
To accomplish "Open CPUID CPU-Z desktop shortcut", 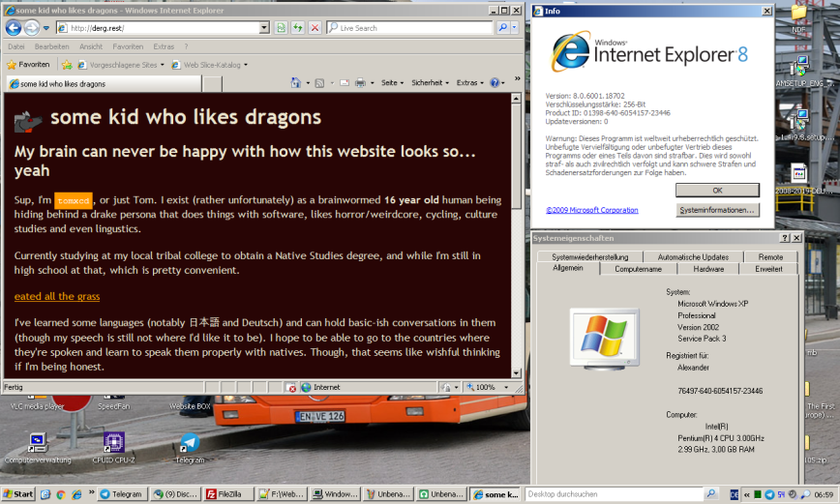I will tap(113, 443).
